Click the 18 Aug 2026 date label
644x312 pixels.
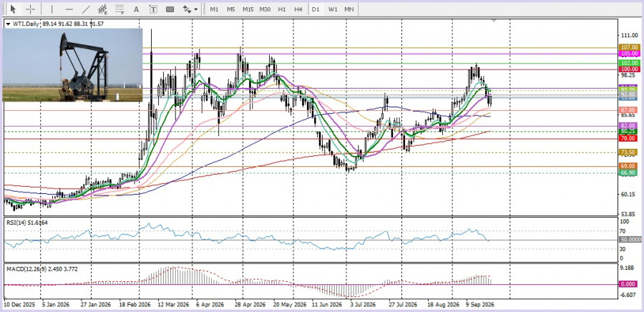click(x=444, y=305)
